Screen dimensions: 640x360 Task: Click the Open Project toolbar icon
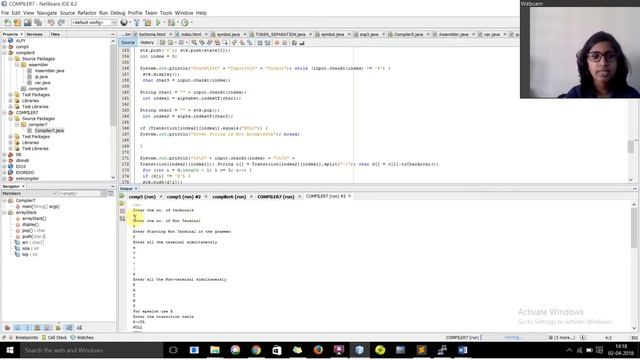click(27, 23)
